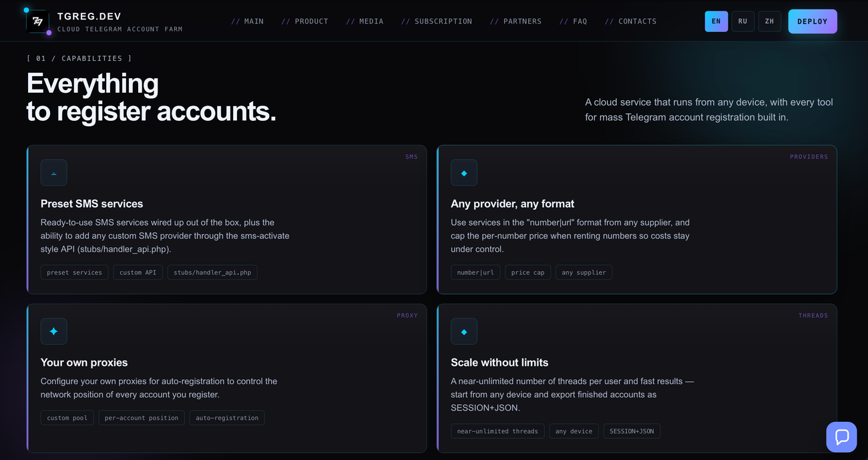The image size is (868, 460).
Task: Click the 'Configure your own proxies' description text
Action: click(159, 388)
